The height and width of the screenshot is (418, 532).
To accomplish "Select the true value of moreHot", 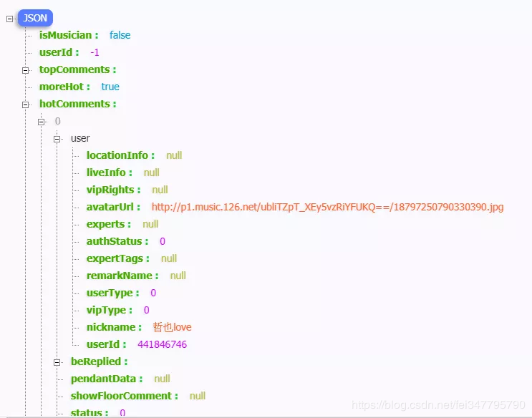I will click(x=110, y=87).
